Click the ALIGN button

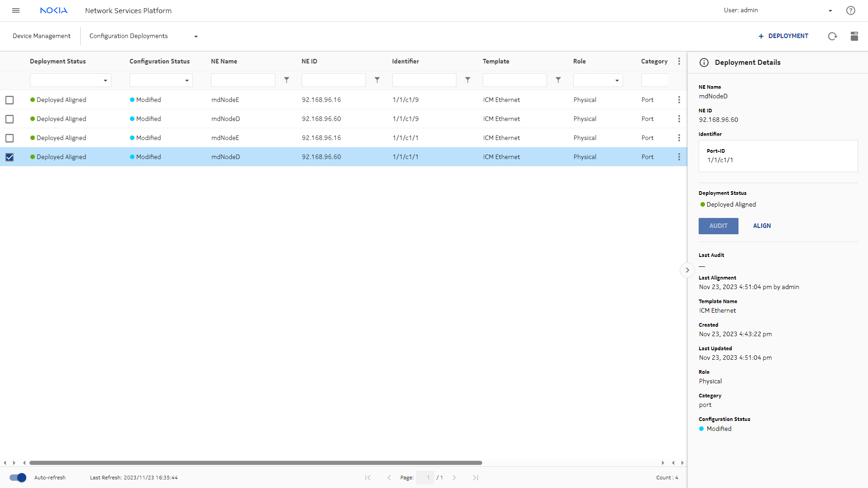(x=762, y=226)
